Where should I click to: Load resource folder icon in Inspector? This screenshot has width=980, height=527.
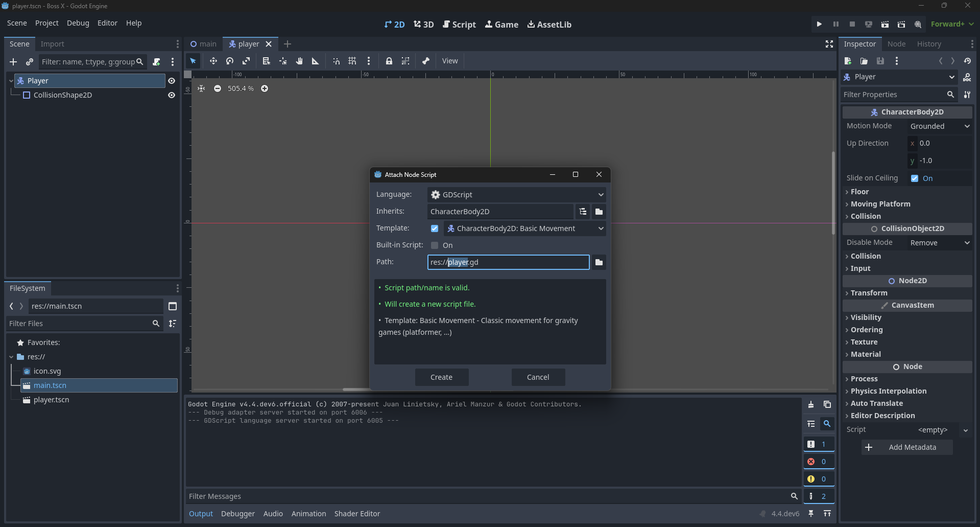click(864, 61)
